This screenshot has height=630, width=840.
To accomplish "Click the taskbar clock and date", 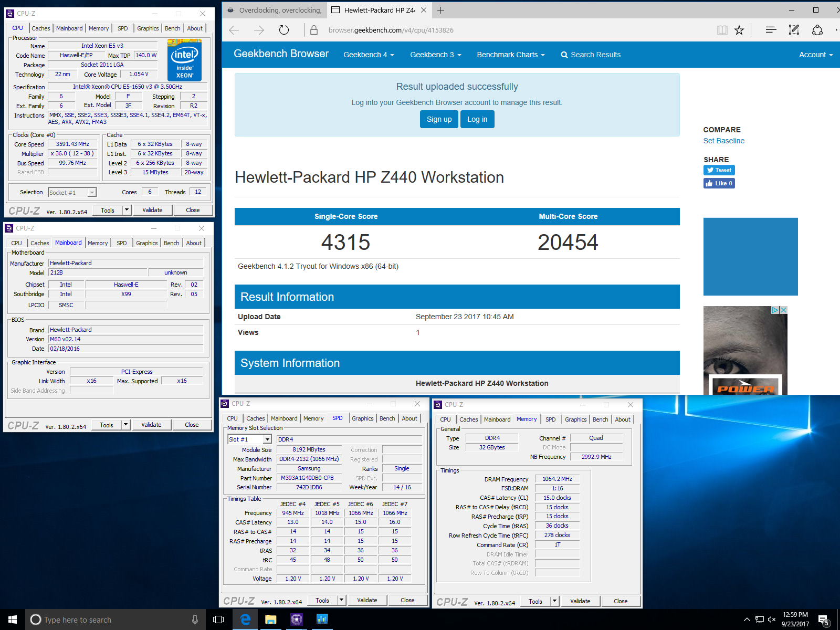I will point(795,619).
